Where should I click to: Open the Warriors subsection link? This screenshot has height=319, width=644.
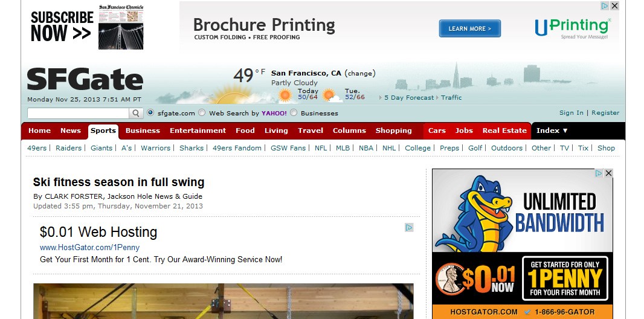tap(156, 148)
